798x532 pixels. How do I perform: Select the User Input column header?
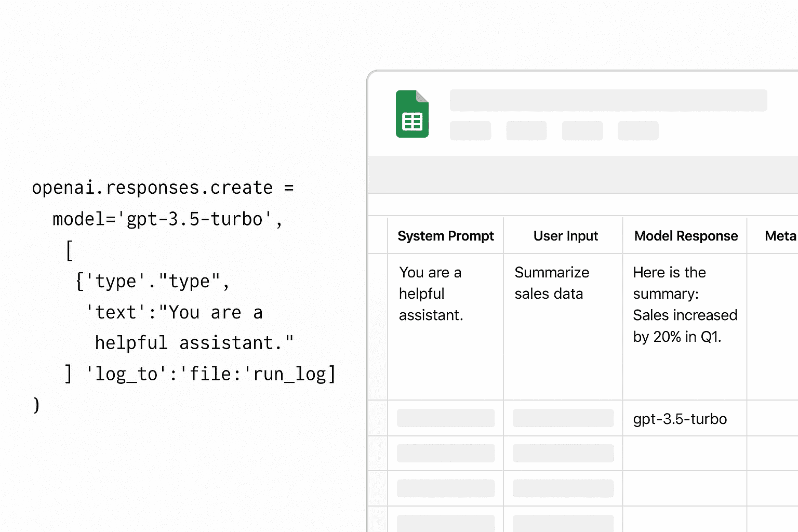click(x=565, y=236)
